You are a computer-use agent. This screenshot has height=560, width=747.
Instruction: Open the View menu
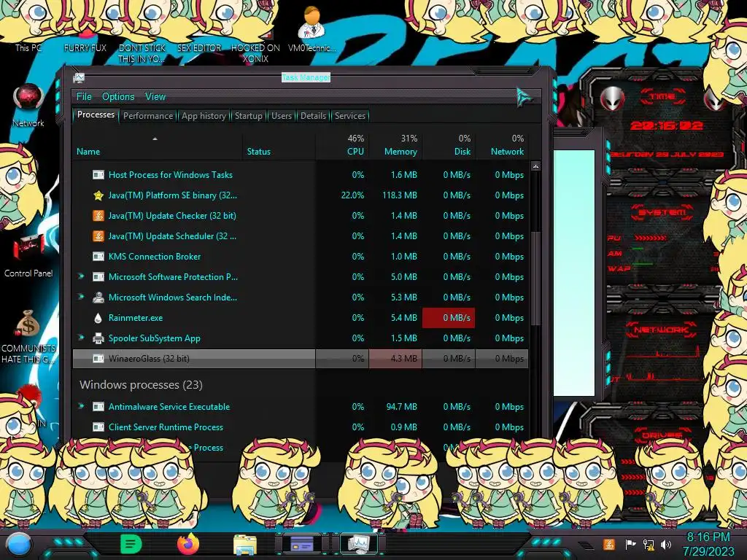(155, 97)
